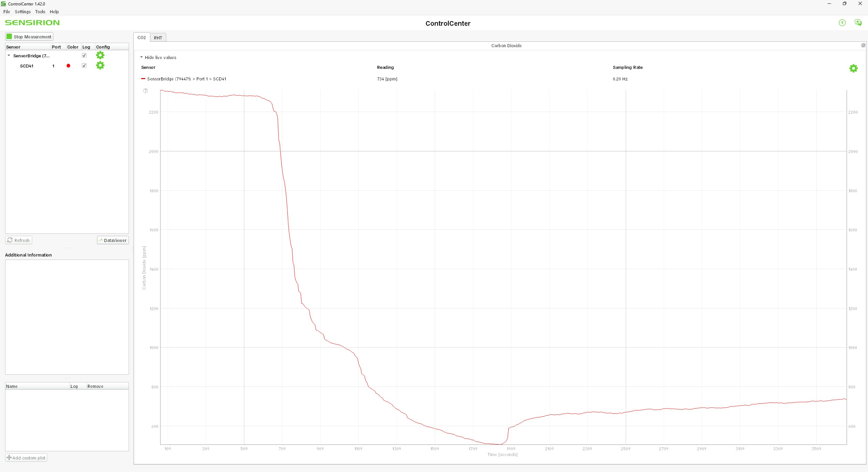This screenshot has width=868, height=472.
Task: Switch to the RHT tab
Action: (158, 38)
